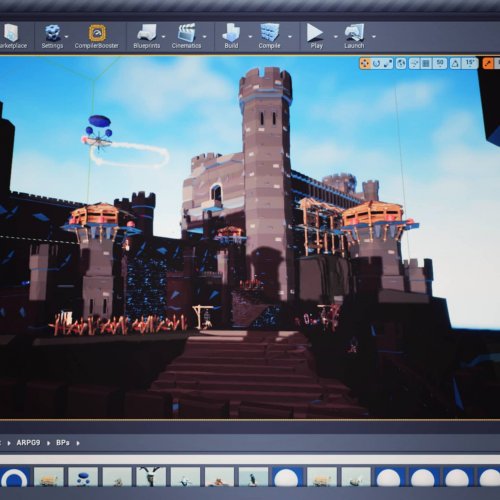This screenshot has width=500, height=500.
Task: Expand the Play options dropdown arrow
Action: coord(336,37)
